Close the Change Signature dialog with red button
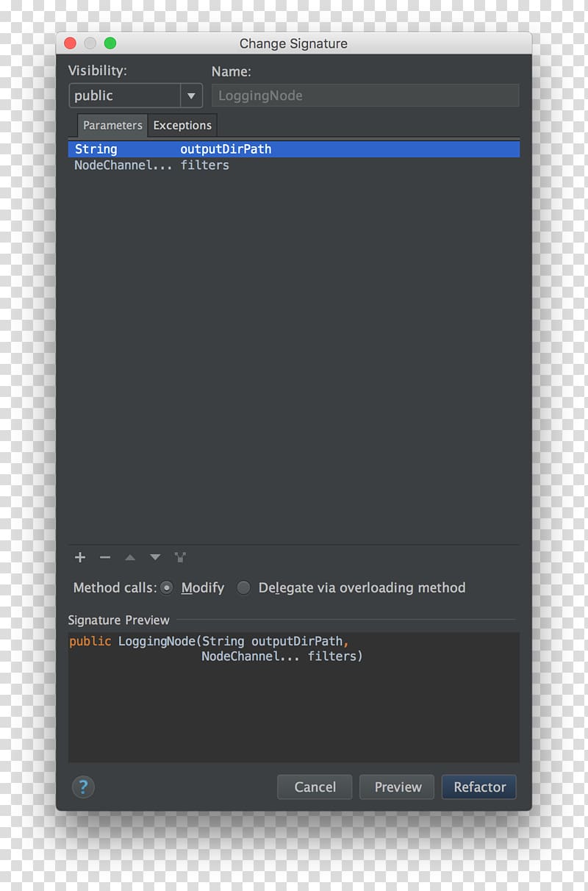The height and width of the screenshot is (891, 588). point(71,43)
